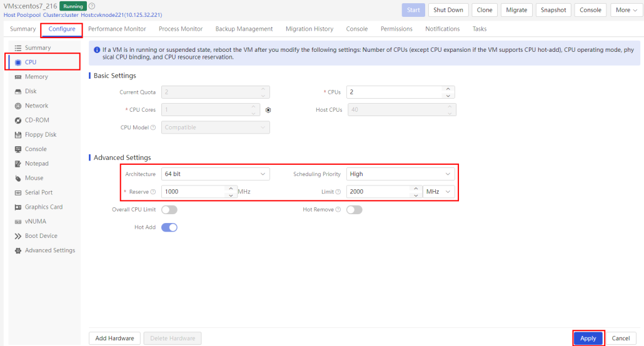Click the Host:cvknode221 link

point(121,15)
